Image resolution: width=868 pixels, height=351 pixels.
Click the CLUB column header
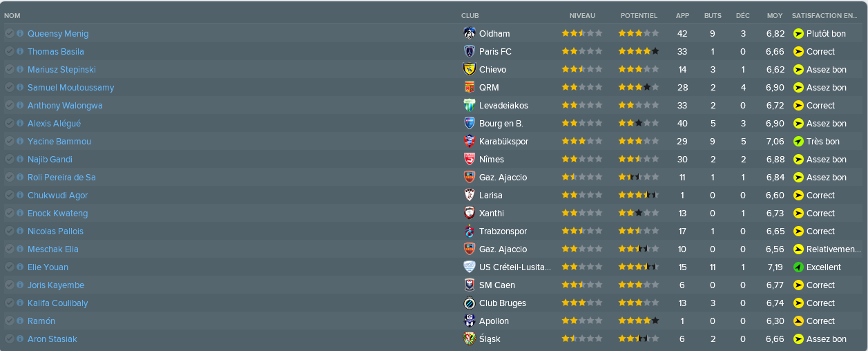pyautogui.click(x=470, y=15)
